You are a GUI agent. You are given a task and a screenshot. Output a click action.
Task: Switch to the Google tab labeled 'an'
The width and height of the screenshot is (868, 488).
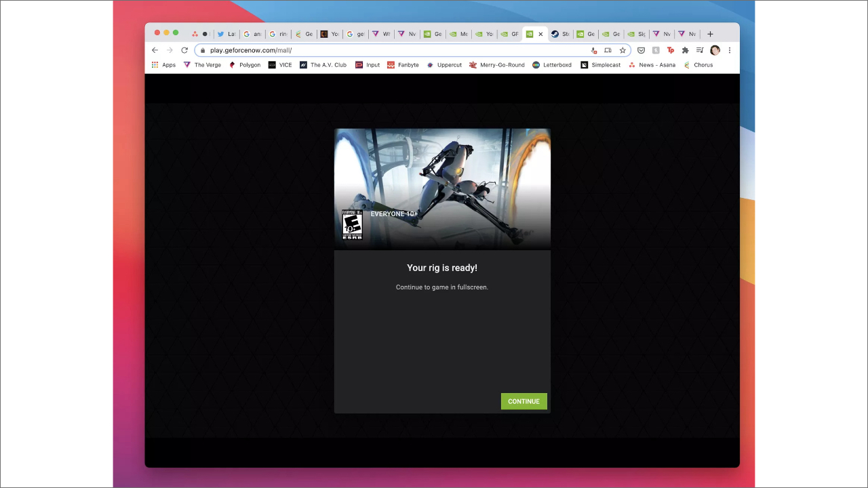[252, 34]
